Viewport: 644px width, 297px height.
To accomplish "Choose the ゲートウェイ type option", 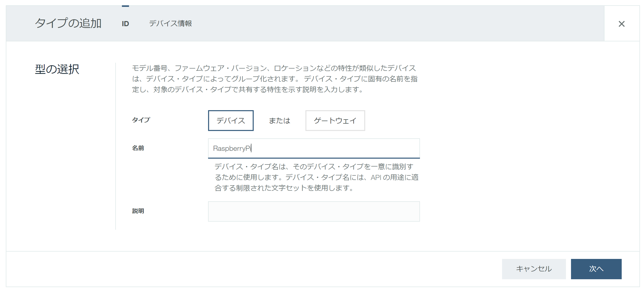I will (x=335, y=121).
